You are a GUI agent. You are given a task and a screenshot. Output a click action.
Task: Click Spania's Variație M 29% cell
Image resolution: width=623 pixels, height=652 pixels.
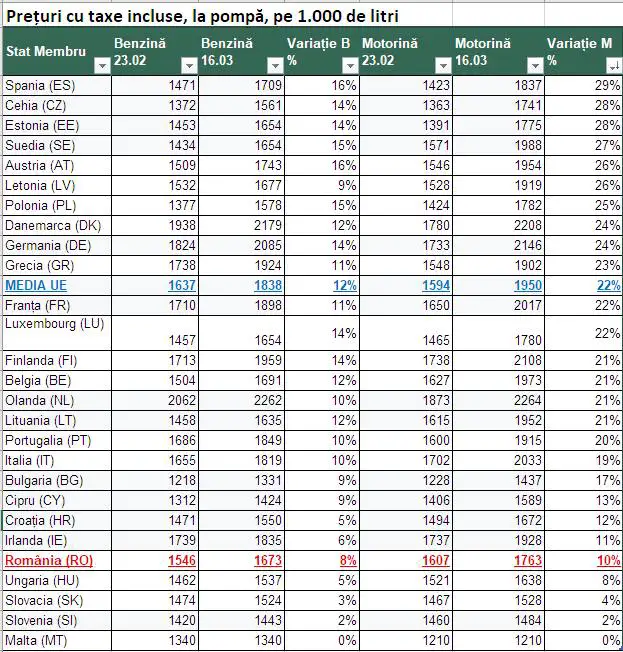tap(584, 86)
